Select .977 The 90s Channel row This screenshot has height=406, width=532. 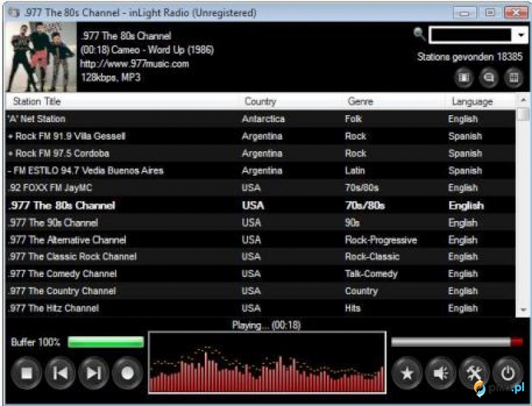point(260,223)
